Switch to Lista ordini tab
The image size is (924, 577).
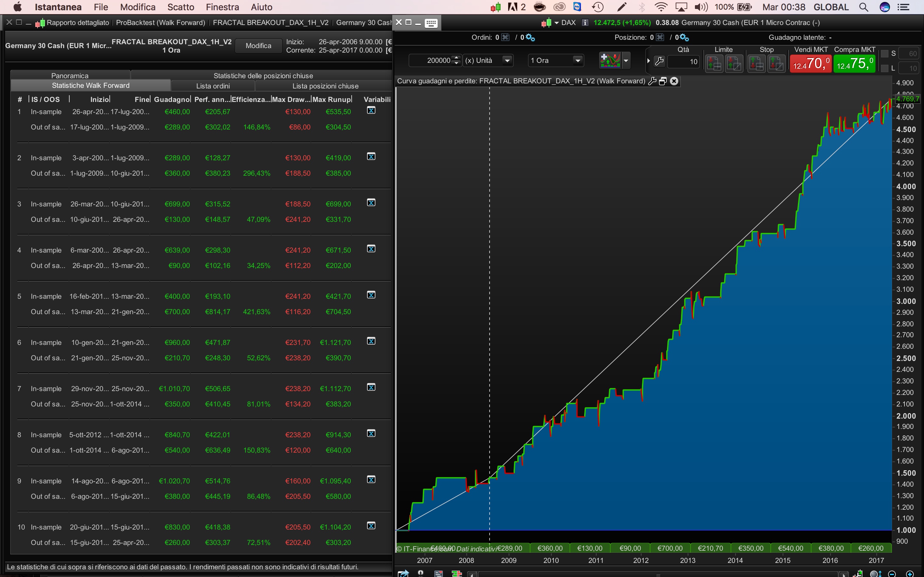click(213, 86)
